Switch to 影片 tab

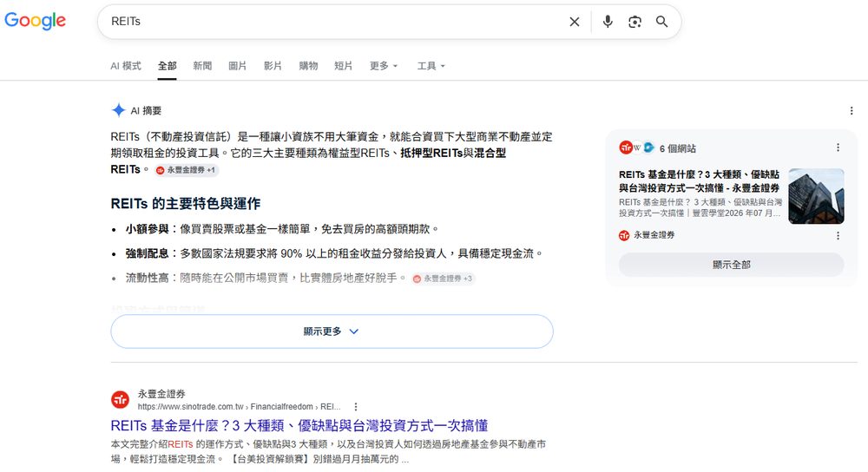coord(273,66)
